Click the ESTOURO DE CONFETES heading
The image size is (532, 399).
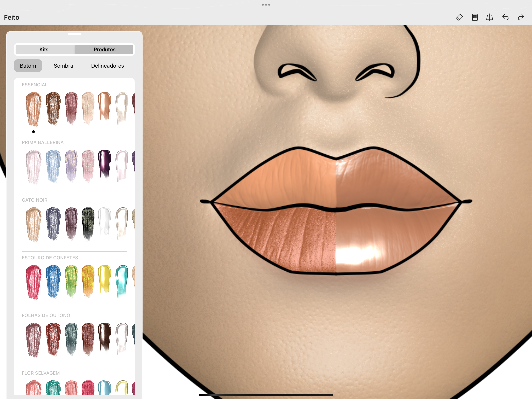[50, 258]
